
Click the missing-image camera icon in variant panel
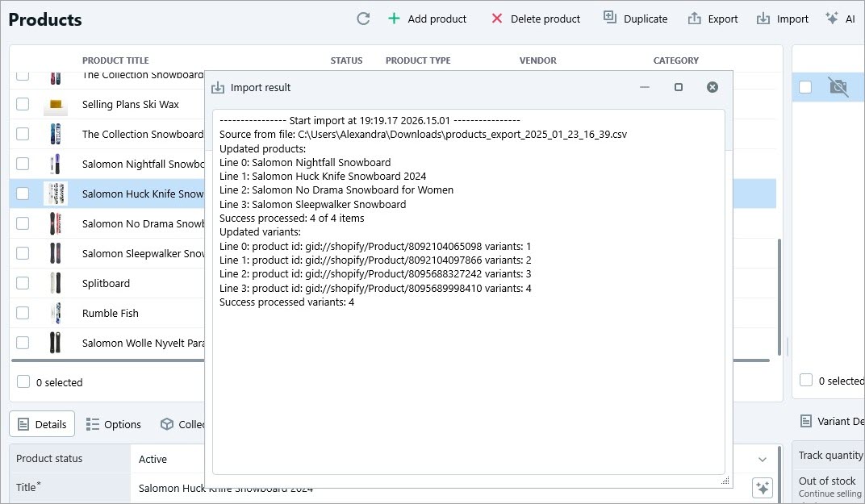(x=838, y=86)
